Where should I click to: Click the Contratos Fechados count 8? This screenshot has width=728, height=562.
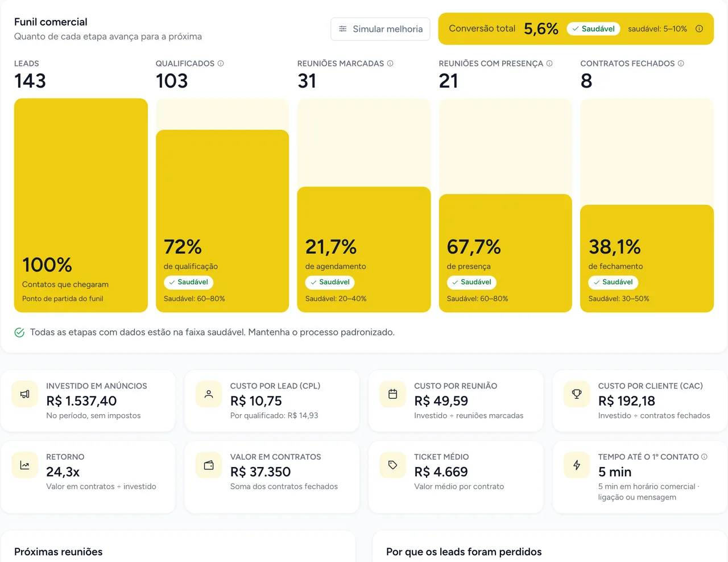tap(586, 81)
